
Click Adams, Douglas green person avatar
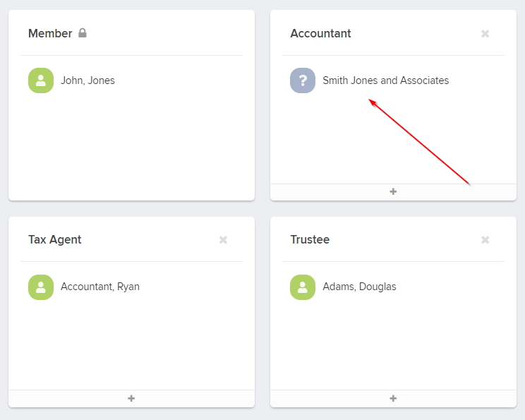tap(303, 287)
